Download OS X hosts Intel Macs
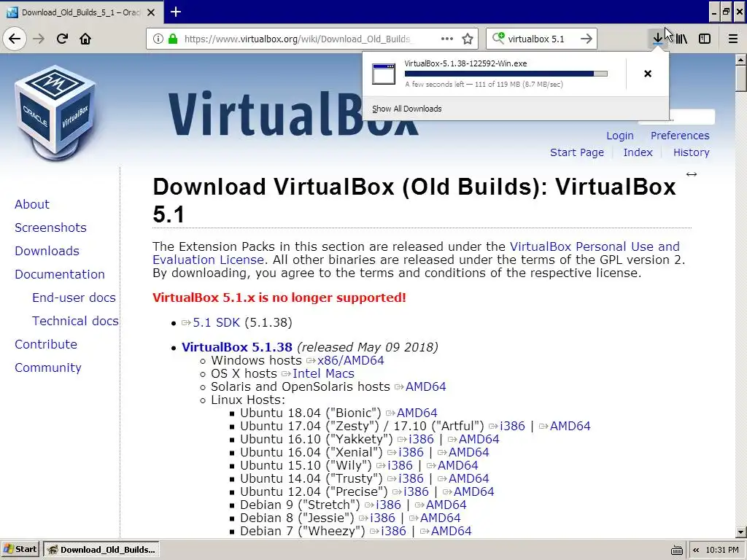The width and height of the screenshot is (747, 560). [323, 374]
